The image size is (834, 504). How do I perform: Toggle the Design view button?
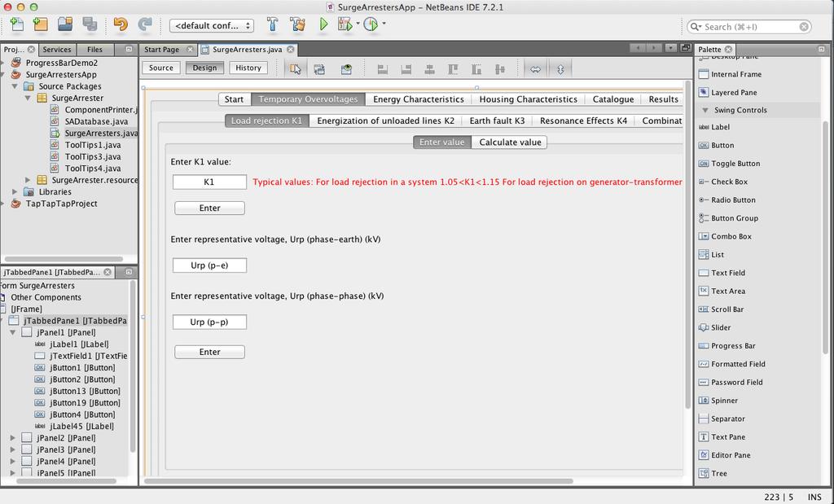click(x=204, y=68)
